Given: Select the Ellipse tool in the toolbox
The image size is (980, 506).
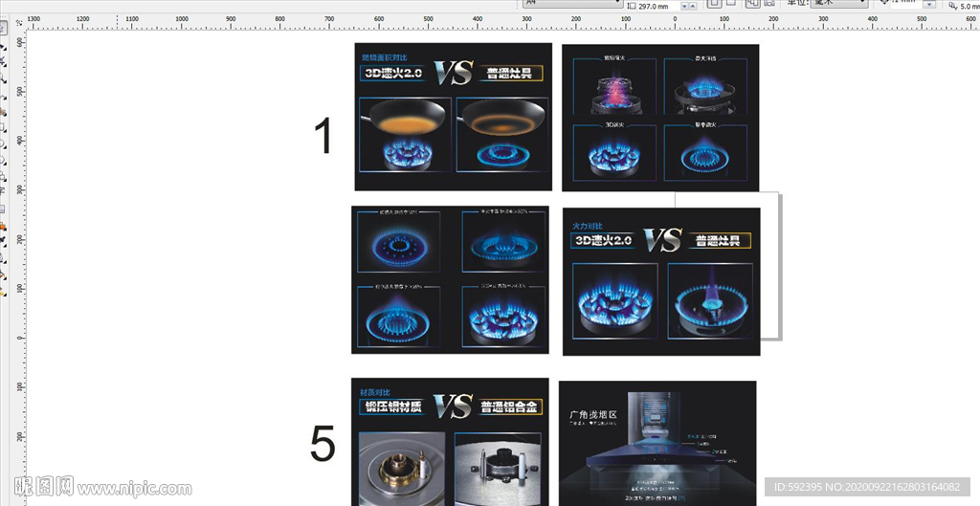Looking at the screenshot, I should coord(3,143).
